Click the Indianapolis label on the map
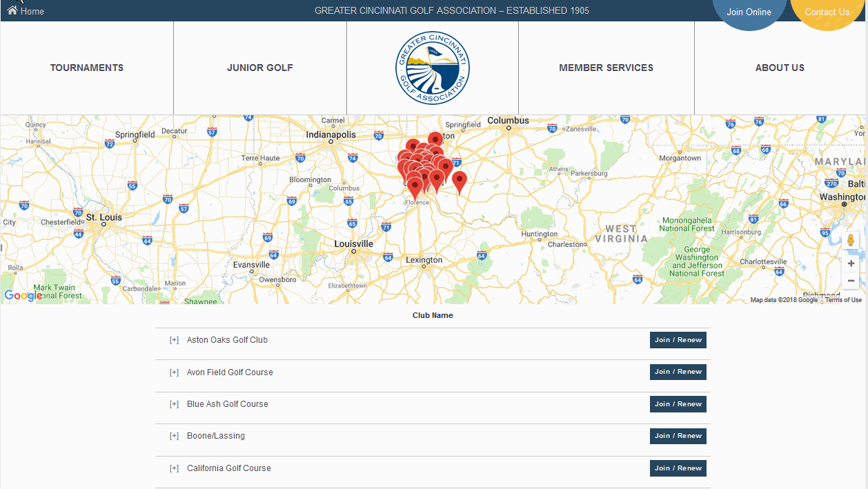The width and height of the screenshot is (868, 489). coord(331,134)
